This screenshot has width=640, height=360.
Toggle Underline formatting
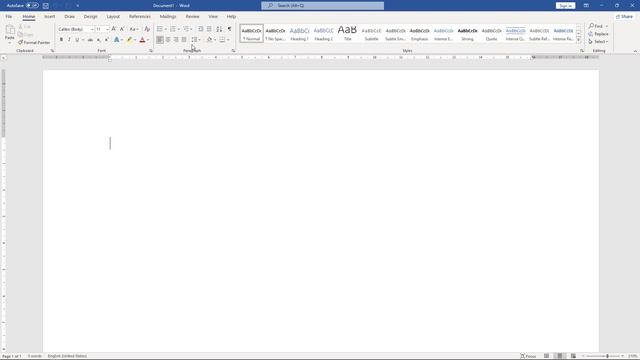[x=77, y=40]
